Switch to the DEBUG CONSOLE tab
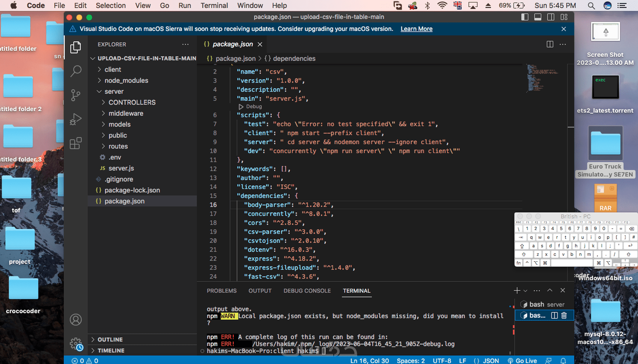This screenshot has height=364, width=638. pyautogui.click(x=307, y=290)
